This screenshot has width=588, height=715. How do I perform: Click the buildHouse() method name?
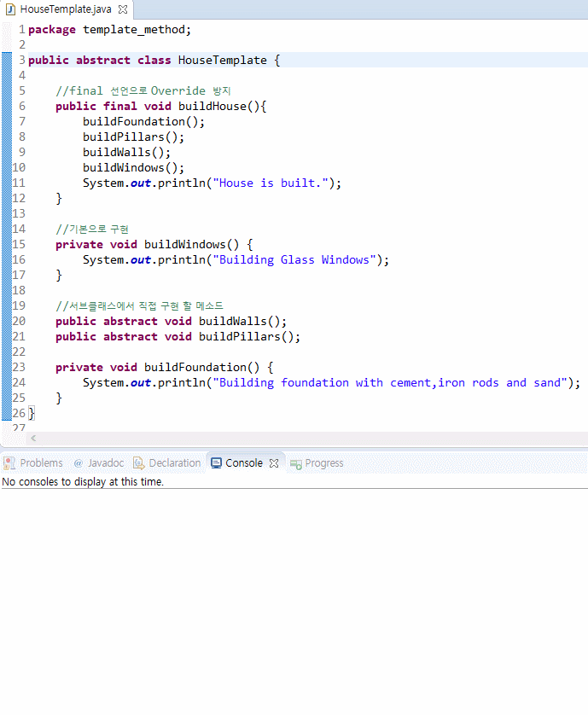212,107
